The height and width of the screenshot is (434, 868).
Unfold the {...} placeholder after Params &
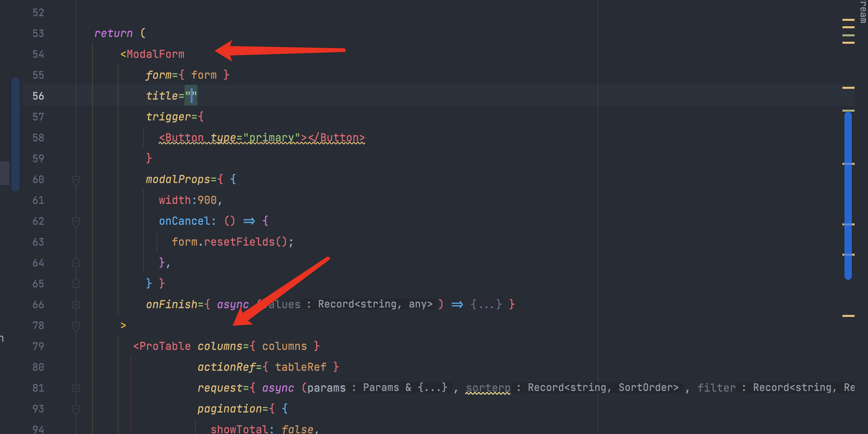click(432, 388)
